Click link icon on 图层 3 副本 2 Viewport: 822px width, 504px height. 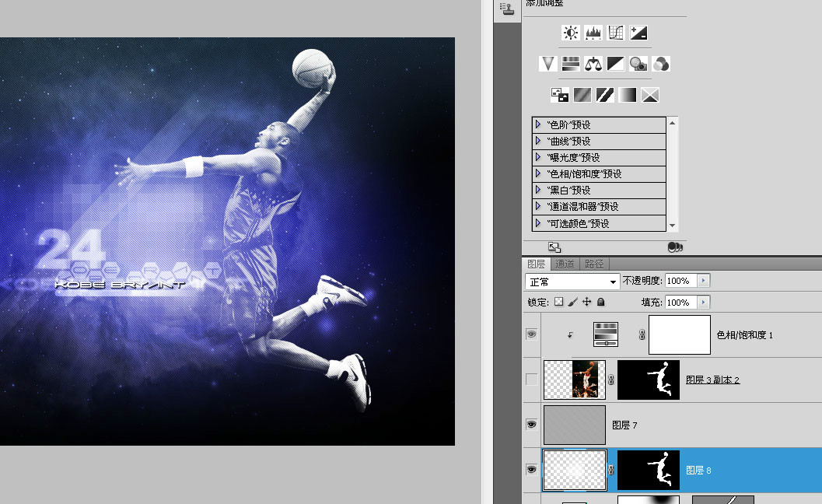[x=610, y=380]
